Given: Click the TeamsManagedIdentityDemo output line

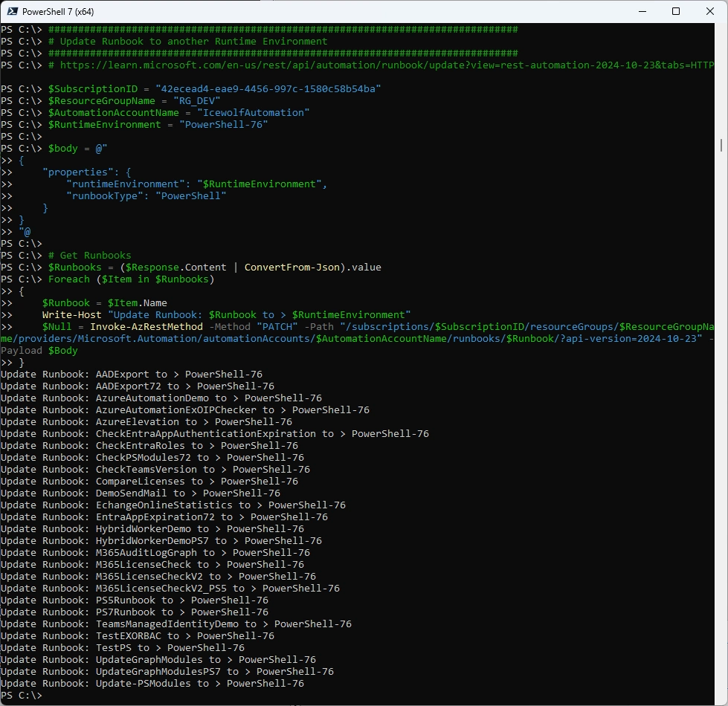Looking at the screenshot, I should tap(176, 624).
